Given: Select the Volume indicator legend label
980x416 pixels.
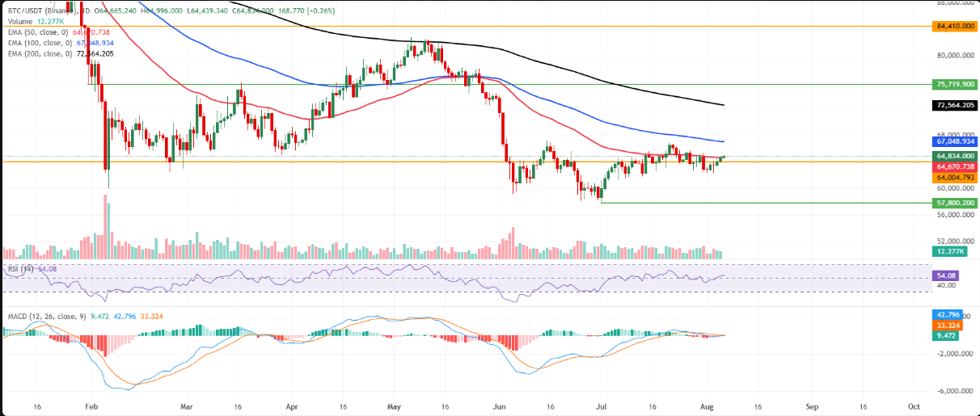Looking at the screenshot, I should [19, 23].
